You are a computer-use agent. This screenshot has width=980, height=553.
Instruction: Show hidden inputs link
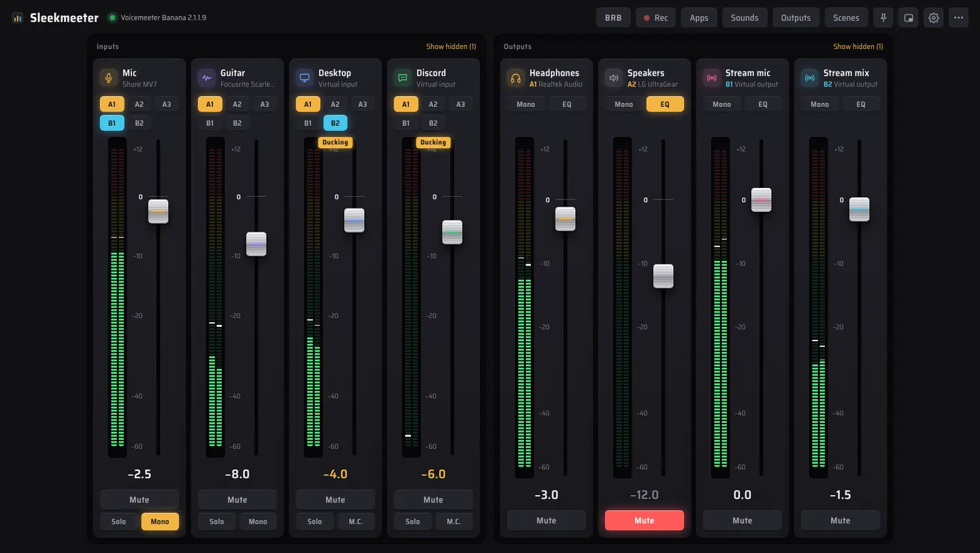point(451,46)
